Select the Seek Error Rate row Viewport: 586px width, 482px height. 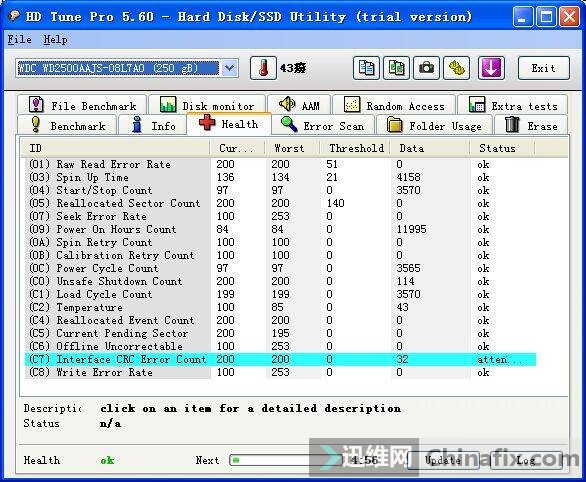point(280,216)
